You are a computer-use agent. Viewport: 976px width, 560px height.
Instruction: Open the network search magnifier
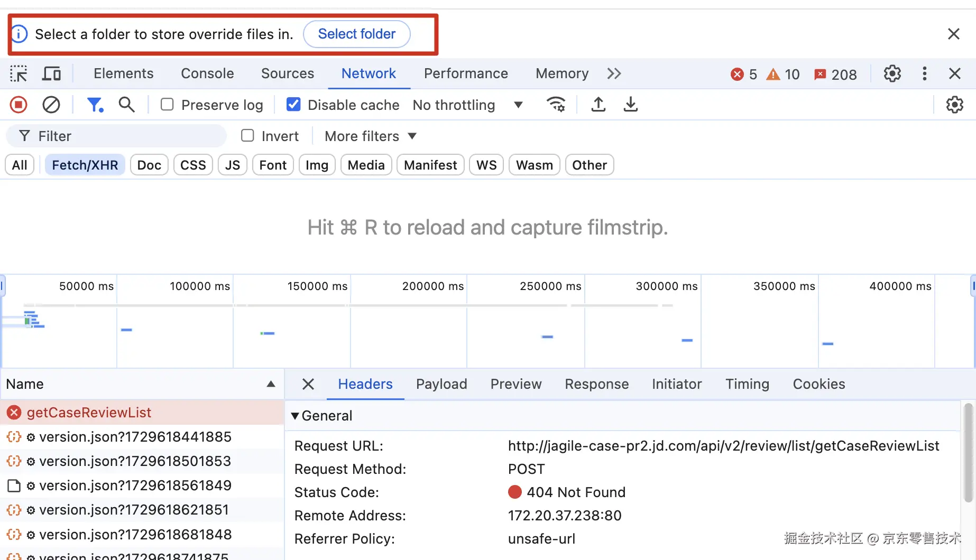pyautogui.click(x=126, y=105)
